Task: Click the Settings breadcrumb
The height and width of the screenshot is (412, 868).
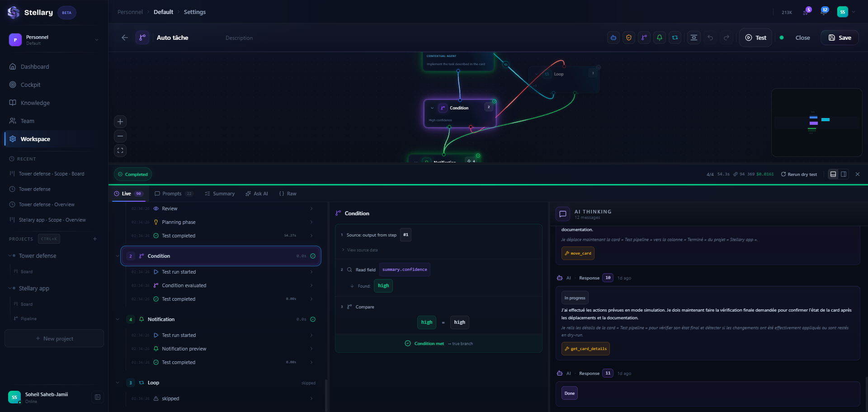Action: [x=194, y=12]
